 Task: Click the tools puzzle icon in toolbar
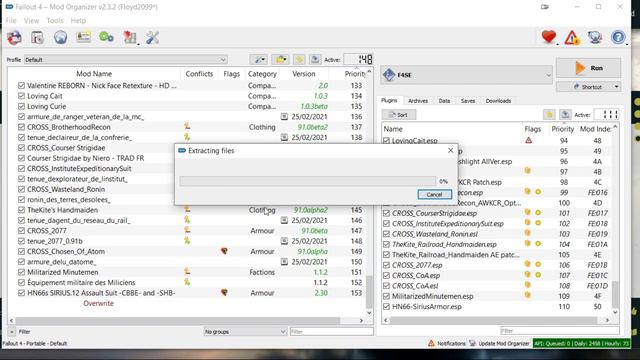[130, 38]
